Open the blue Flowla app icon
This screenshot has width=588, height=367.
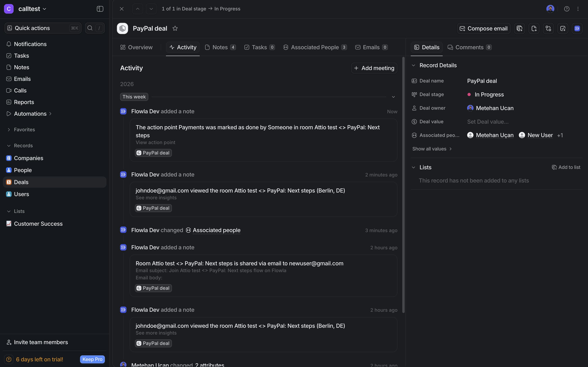[x=577, y=28]
